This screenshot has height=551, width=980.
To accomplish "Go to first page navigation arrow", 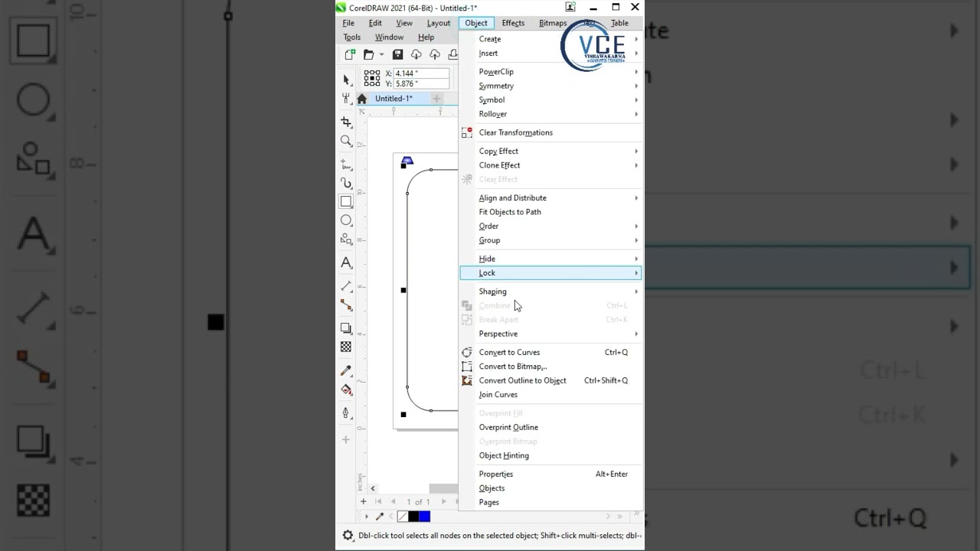I will [x=378, y=502].
